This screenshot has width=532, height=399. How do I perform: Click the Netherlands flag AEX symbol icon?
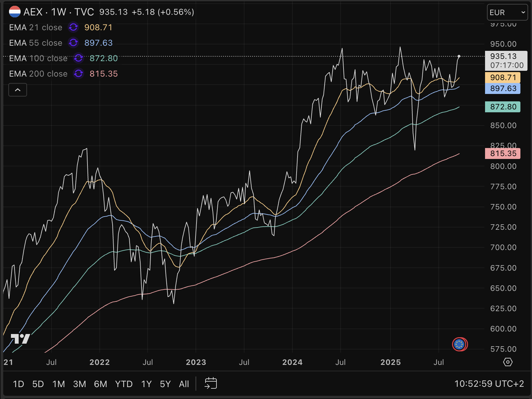pyautogui.click(x=15, y=12)
